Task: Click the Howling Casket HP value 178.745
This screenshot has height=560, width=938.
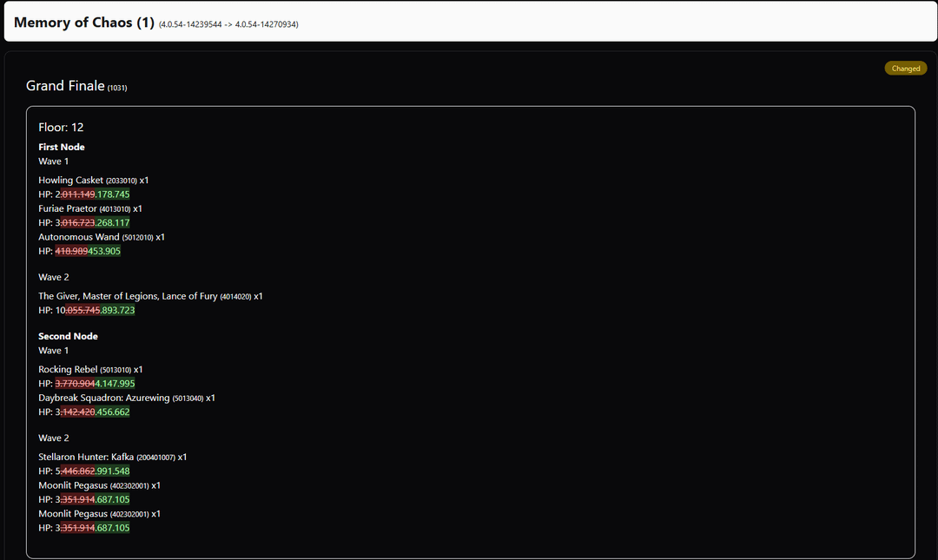Action: point(112,194)
